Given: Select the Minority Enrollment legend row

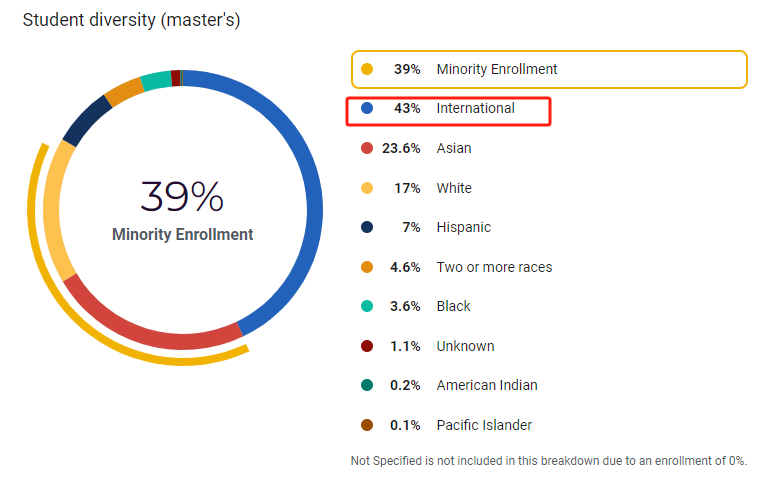Looking at the screenshot, I should (549, 69).
